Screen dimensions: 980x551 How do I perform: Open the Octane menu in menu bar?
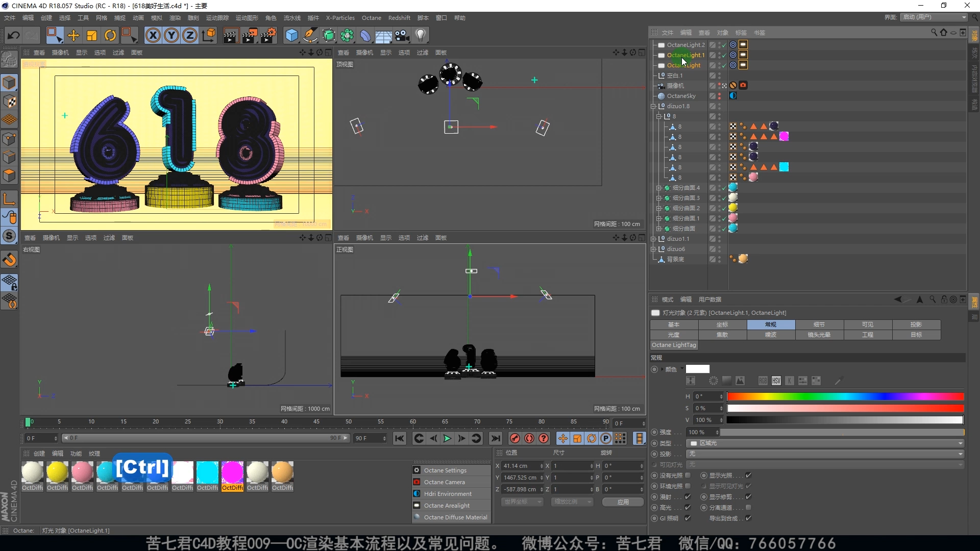click(371, 18)
